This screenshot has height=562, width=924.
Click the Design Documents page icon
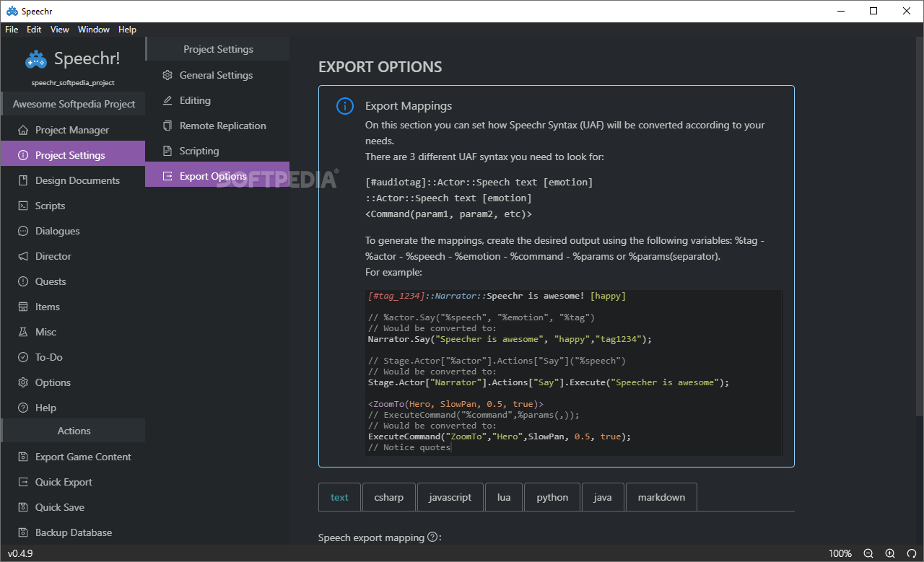[22, 180]
